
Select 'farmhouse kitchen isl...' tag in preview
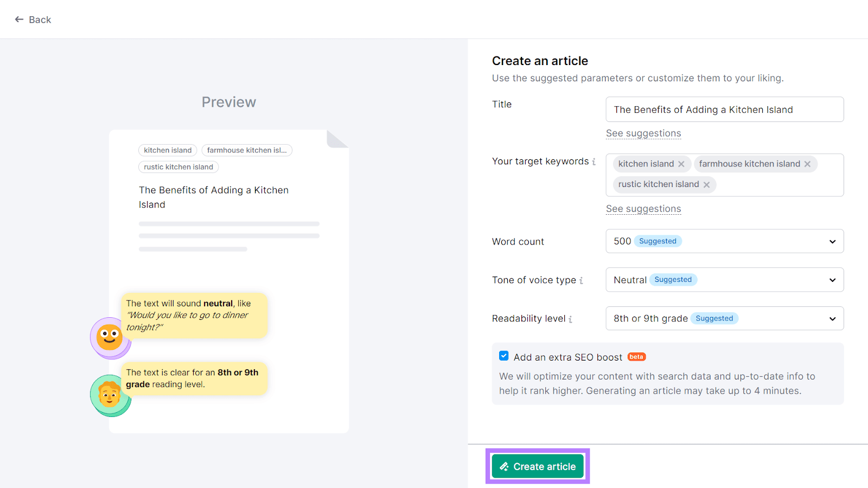[247, 150]
